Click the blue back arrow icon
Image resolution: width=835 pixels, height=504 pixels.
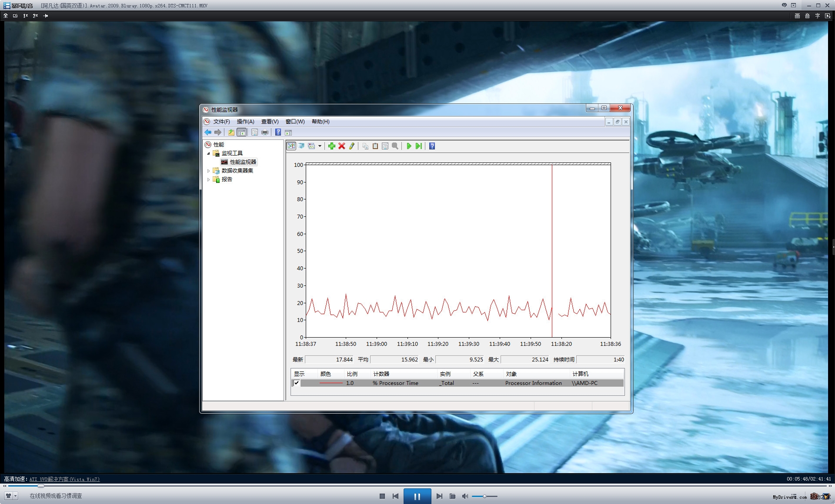[x=208, y=133]
